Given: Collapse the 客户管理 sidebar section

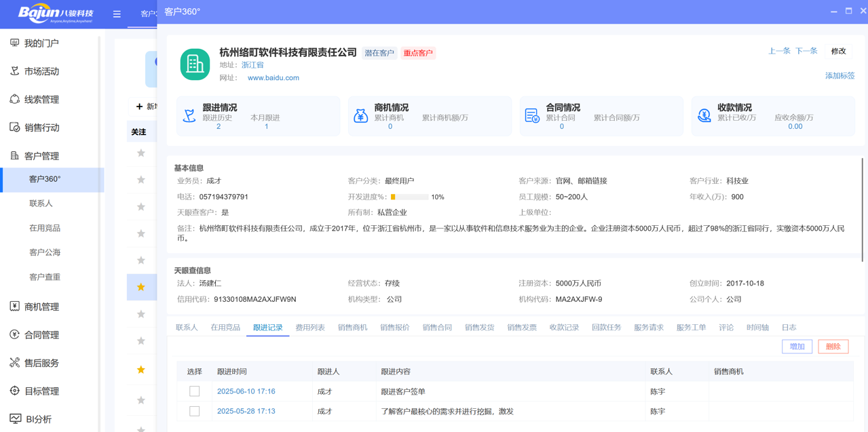Looking at the screenshot, I should click(41, 156).
